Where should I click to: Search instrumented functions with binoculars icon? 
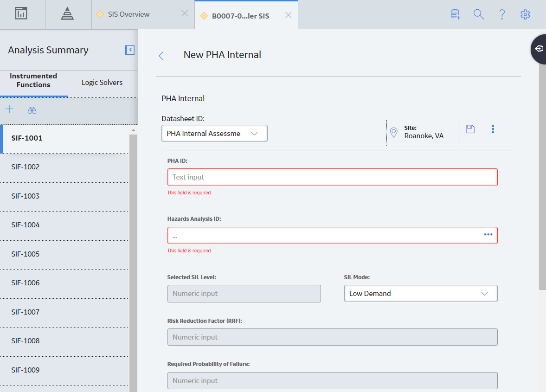pyautogui.click(x=32, y=111)
